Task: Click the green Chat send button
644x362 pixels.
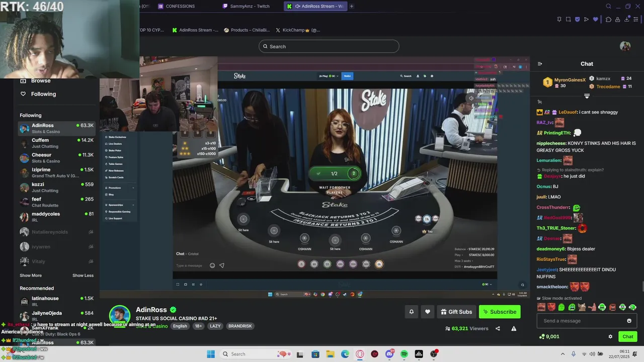Action: click(628, 336)
